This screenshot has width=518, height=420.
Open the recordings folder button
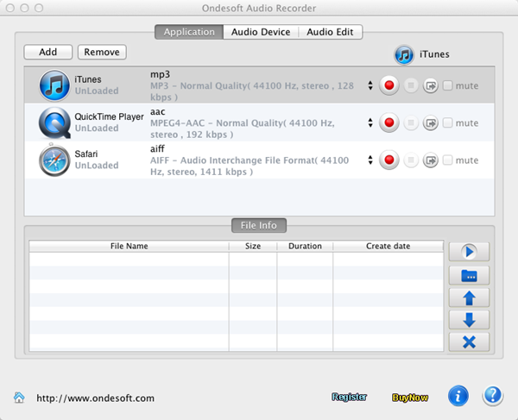click(x=469, y=275)
